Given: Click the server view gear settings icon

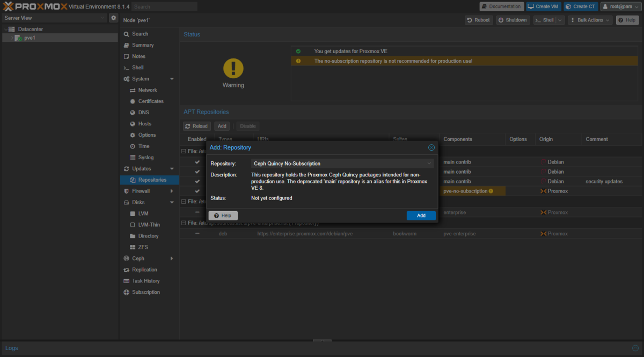Looking at the screenshot, I should [113, 18].
